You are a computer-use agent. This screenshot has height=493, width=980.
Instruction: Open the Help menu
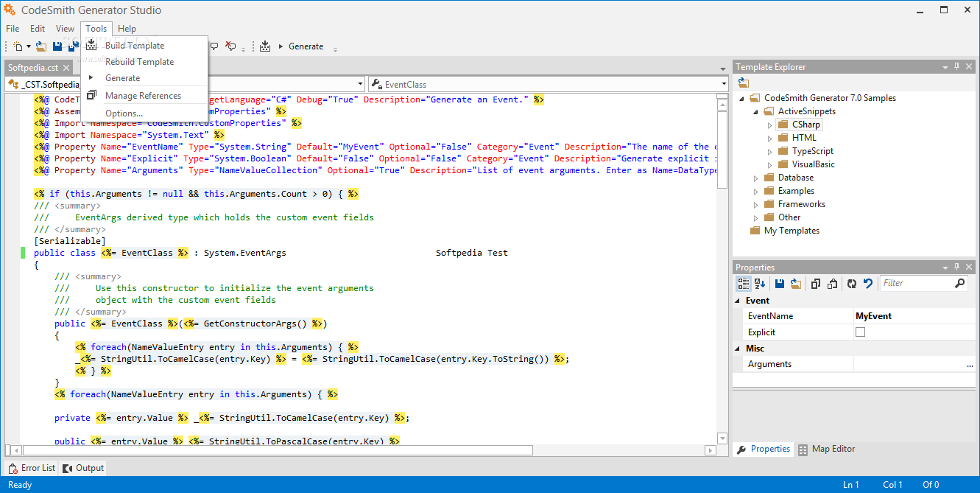[x=127, y=29]
